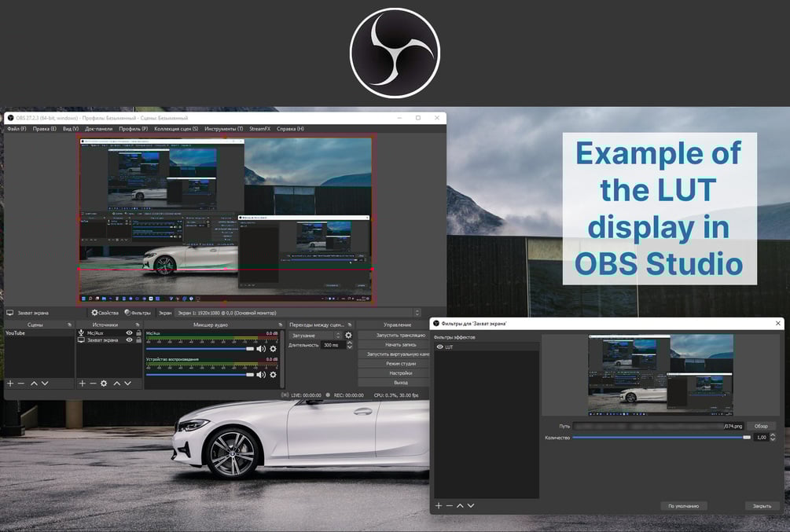This screenshot has width=790, height=532.
Task: Pop out the Сцены dock panel
Action: point(69,325)
